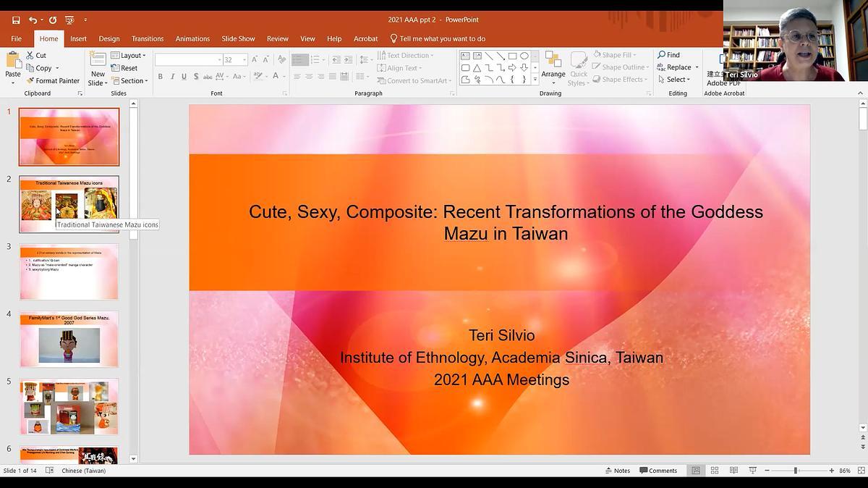This screenshot has width=868, height=488.
Task: Switch to the Design tab
Action: click(109, 39)
